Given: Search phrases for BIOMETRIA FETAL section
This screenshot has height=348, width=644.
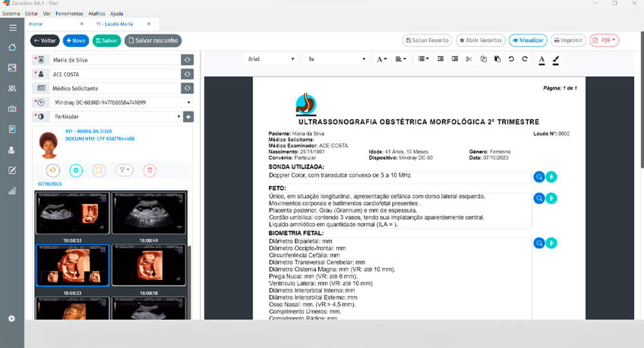Looking at the screenshot, I should 539,243.
